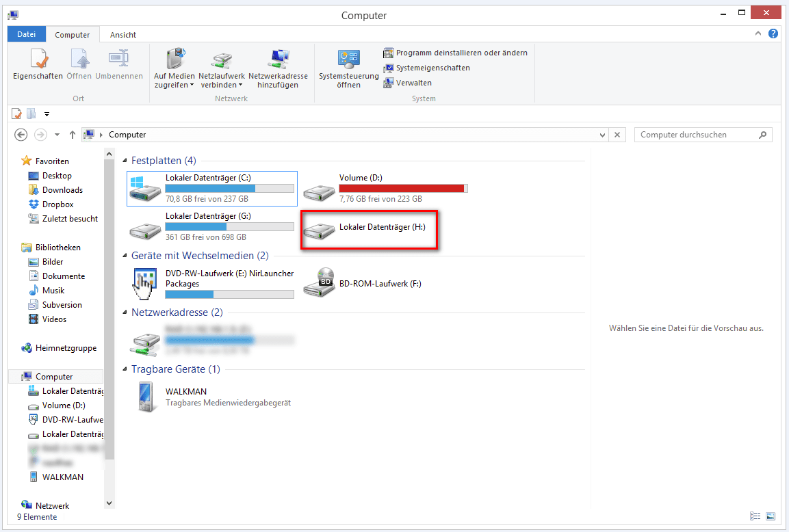Click the C: drive capacity bar
The width and height of the screenshot is (789, 532).
(229, 189)
